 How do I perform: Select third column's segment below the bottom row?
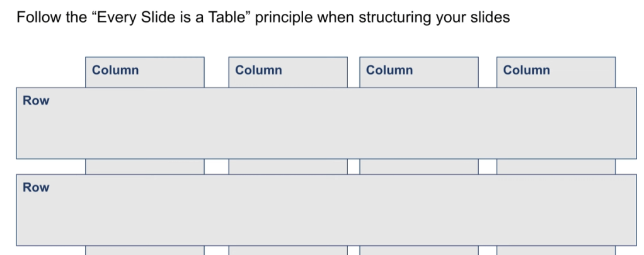[x=418, y=251]
